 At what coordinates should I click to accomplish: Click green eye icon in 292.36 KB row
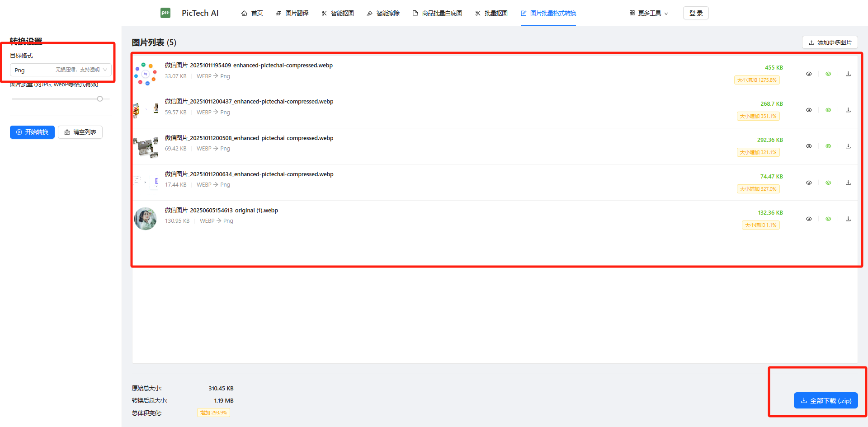click(828, 146)
